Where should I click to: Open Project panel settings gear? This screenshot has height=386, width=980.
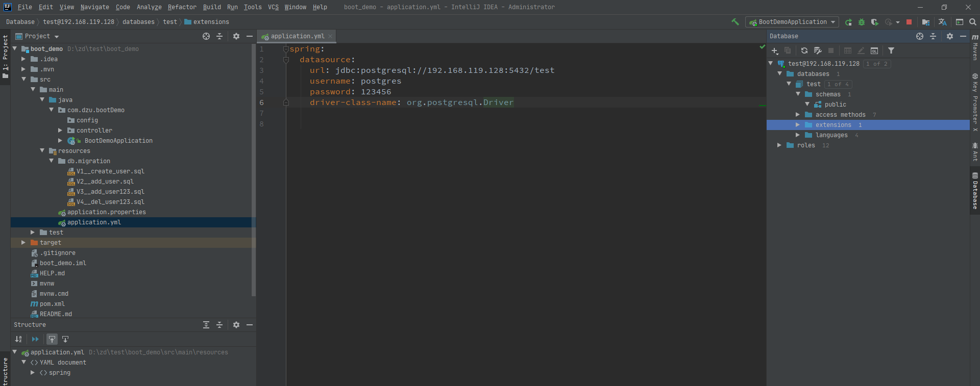(x=236, y=36)
